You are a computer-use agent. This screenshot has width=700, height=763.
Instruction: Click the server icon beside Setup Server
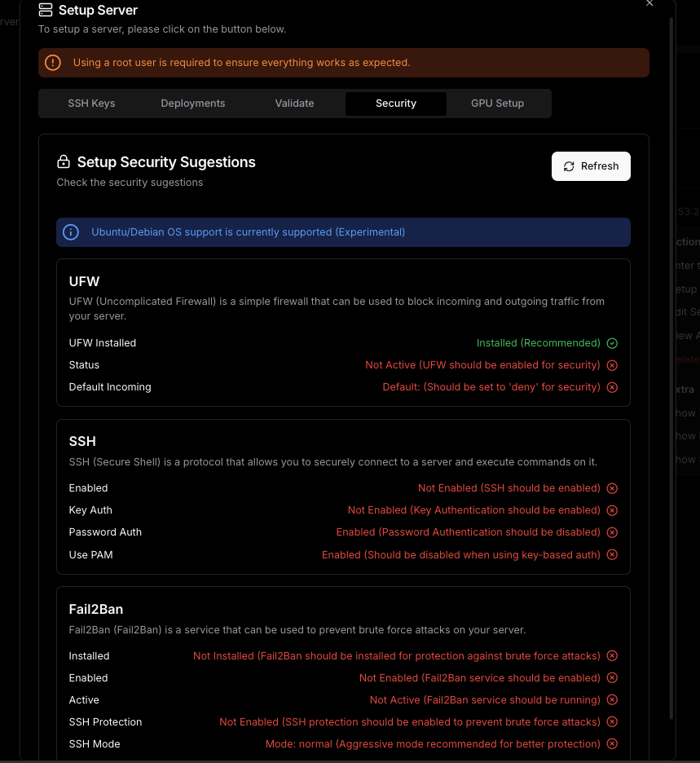46,11
